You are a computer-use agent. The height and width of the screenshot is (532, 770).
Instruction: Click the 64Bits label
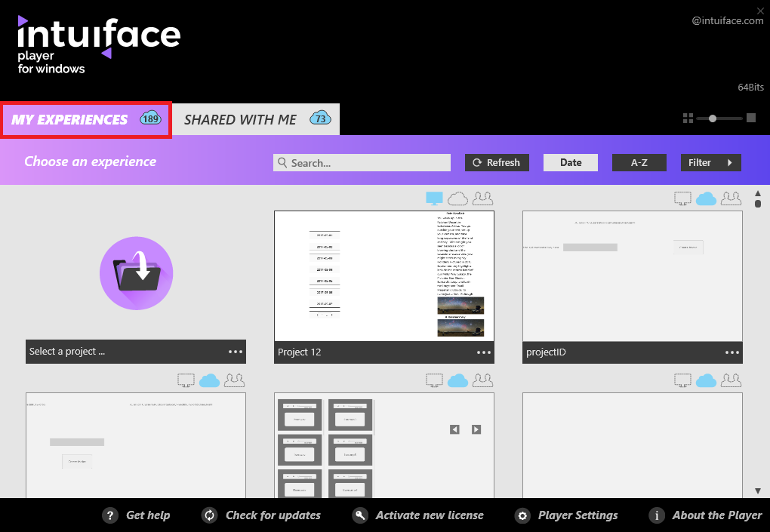(751, 88)
